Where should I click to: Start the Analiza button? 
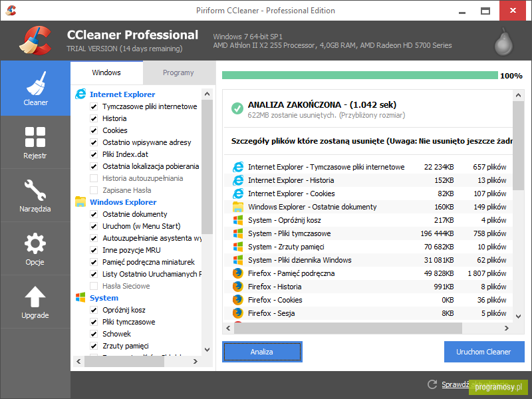tap(262, 352)
